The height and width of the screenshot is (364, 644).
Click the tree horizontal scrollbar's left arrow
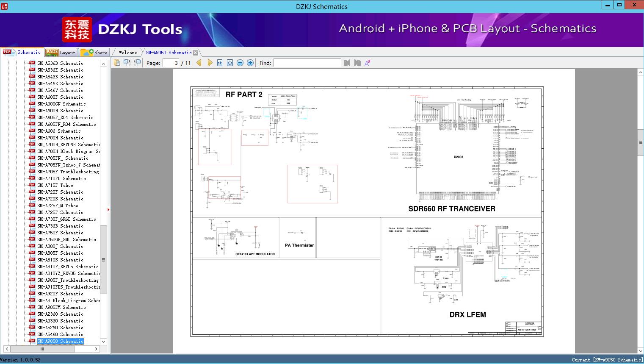pyautogui.click(x=7, y=349)
